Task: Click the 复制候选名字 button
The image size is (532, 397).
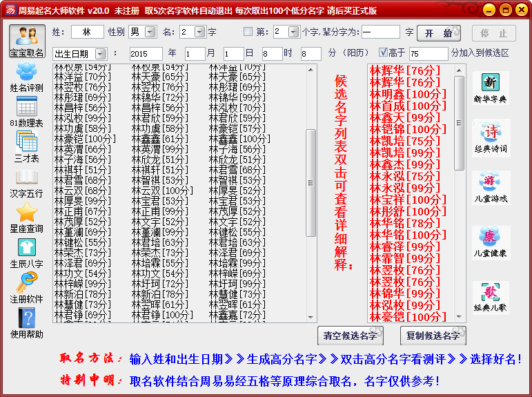Action: 433,336
